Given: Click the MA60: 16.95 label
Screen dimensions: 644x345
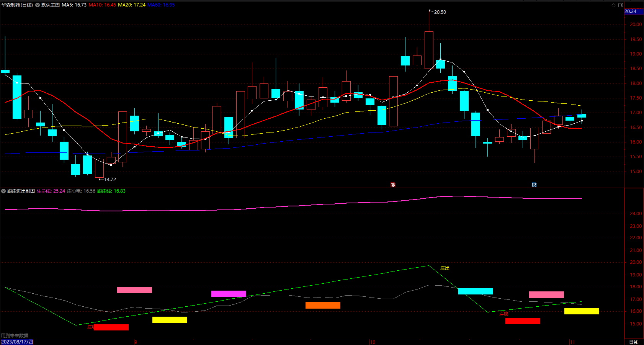Looking at the screenshot, I should (x=161, y=5).
